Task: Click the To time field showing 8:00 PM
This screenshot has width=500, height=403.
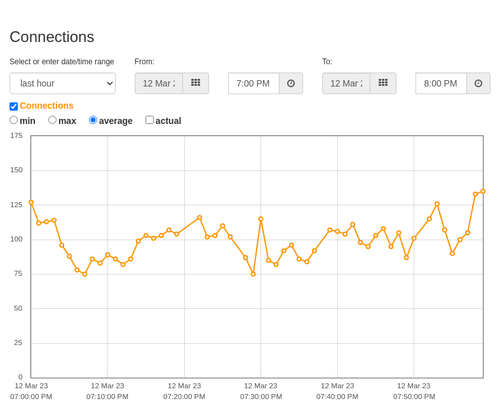Action: [x=441, y=83]
